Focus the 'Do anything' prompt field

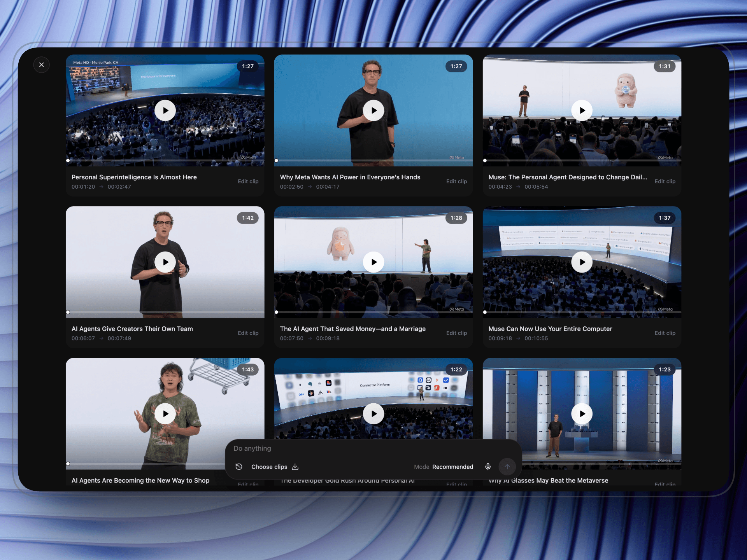point(373,448)
